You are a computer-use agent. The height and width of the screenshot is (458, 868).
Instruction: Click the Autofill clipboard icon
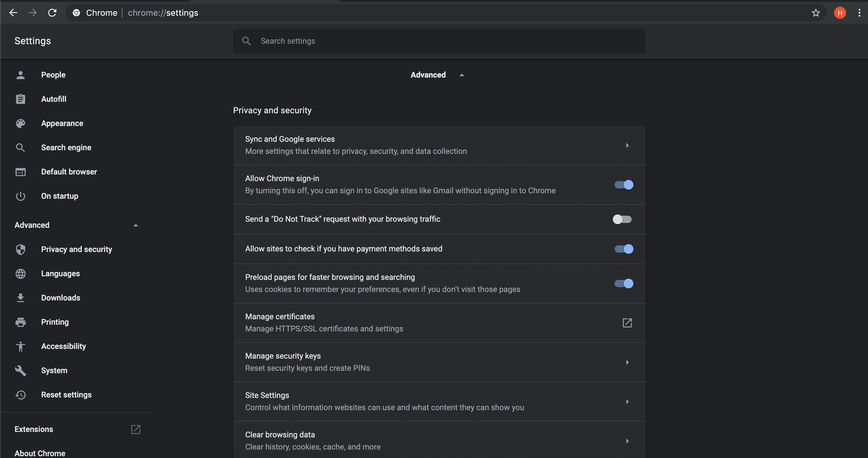(21, 99)
